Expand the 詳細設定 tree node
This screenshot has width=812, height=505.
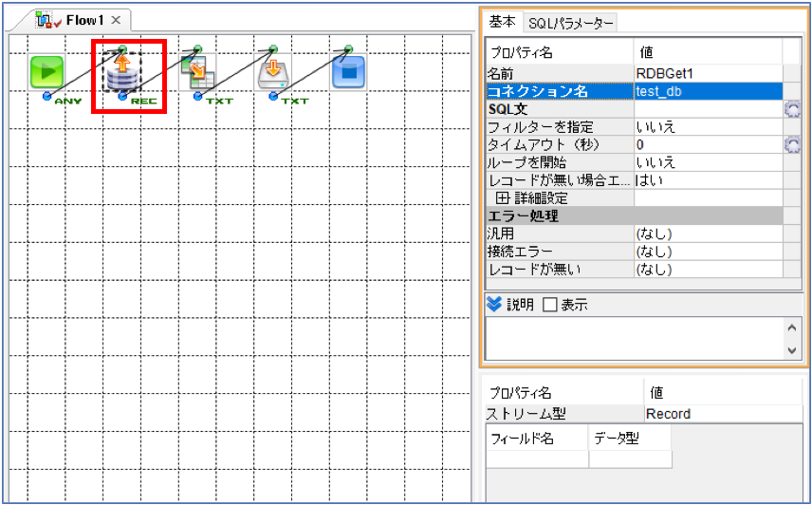click(x=503, y=197)
